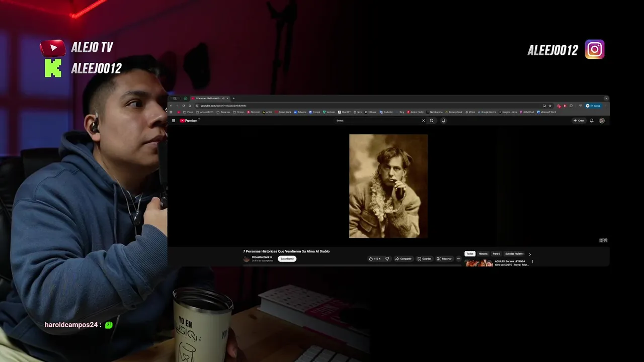Open the Freepik bookmark
Image resolution: width=644 pixels, height=362 pixels.
click(314, 112)
